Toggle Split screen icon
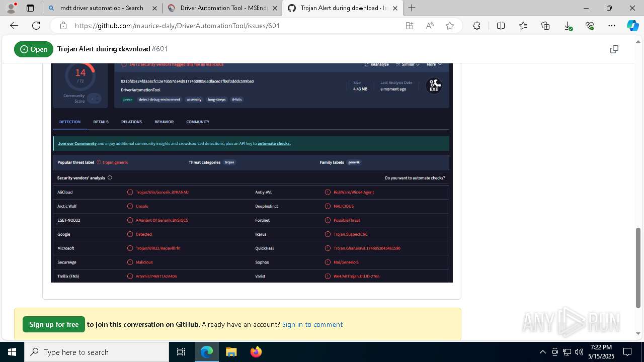 [501, 26]
